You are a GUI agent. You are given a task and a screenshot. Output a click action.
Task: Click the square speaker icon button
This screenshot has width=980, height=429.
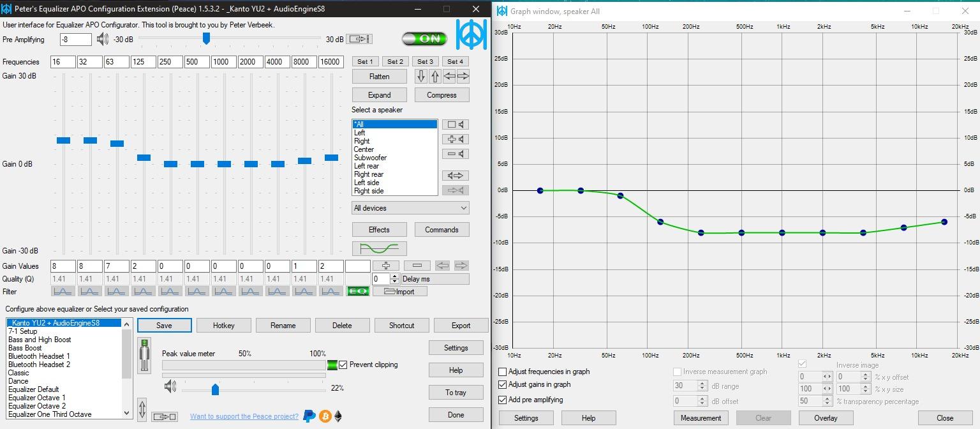pos(456,124)
